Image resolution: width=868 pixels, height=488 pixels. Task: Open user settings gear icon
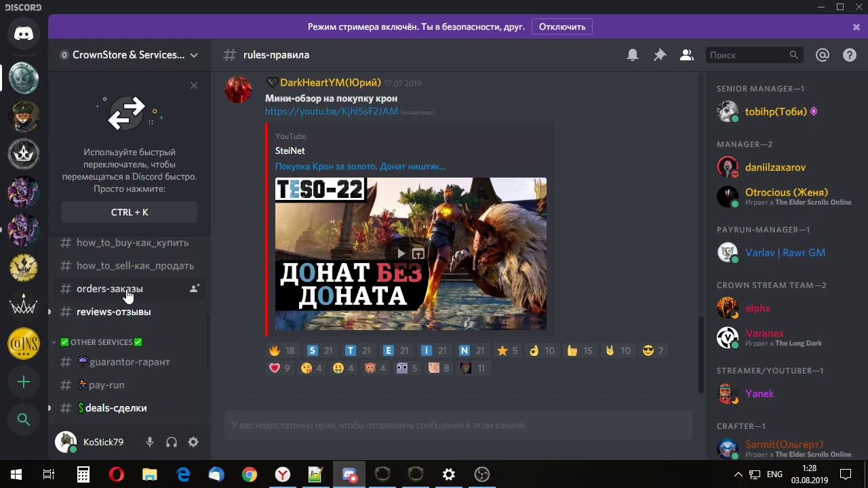pos(193,442)
